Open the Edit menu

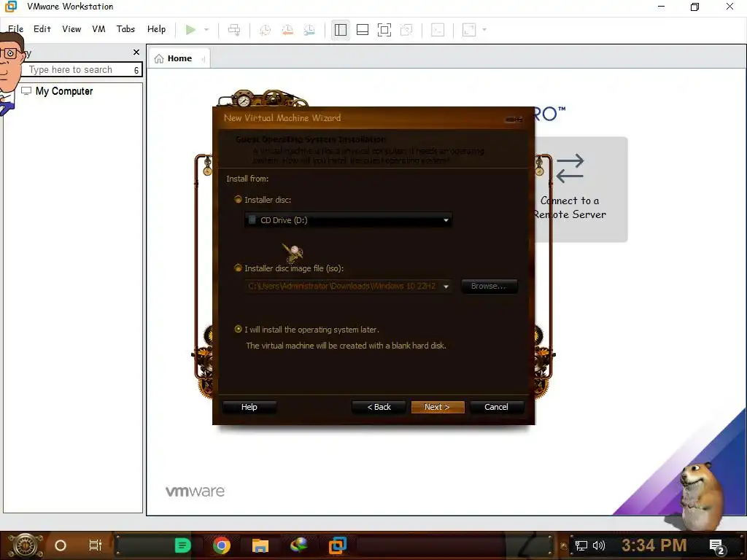42,29
